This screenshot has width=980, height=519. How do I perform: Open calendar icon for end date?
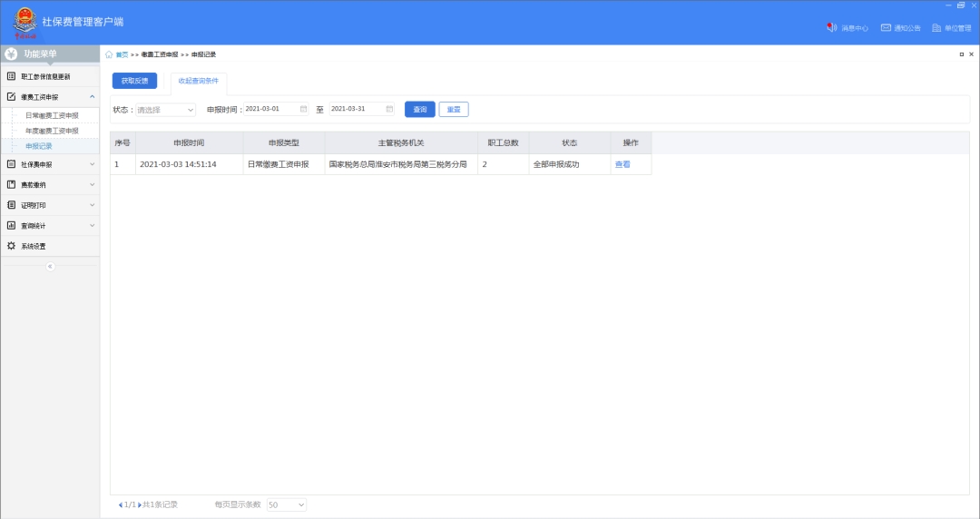click(x=389, y=109)
